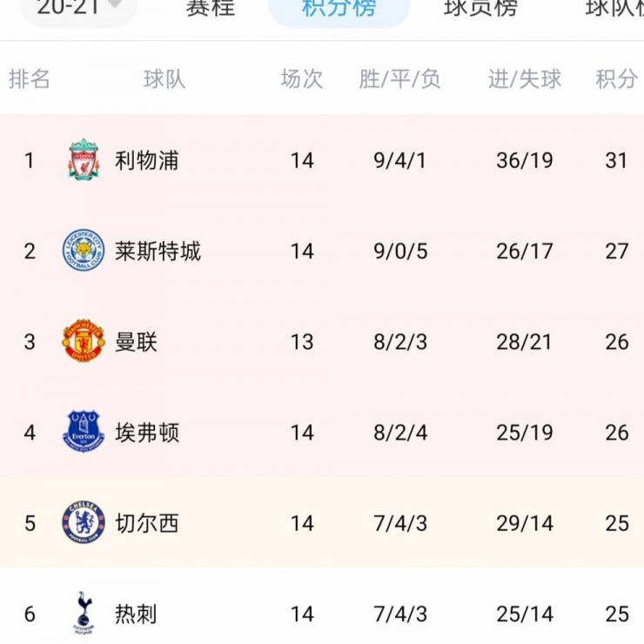The image size is (644, 644).
Task: Select team name 热刺
Action: 136,614
